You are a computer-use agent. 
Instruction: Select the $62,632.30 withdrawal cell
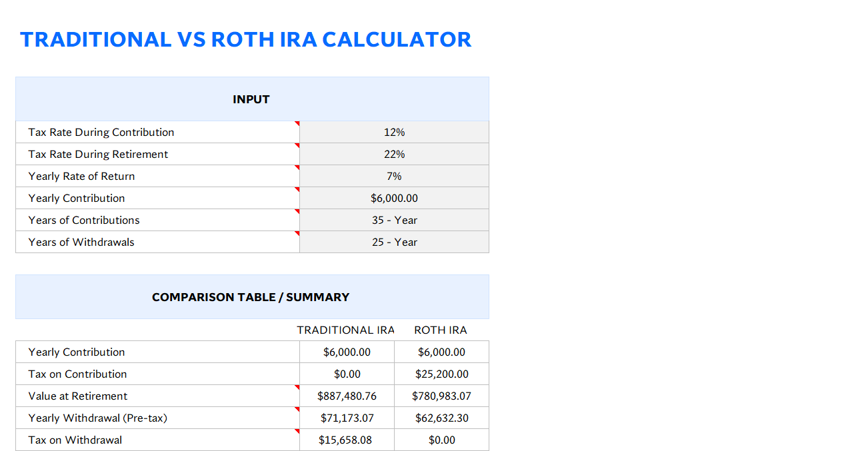pos(441,418)
